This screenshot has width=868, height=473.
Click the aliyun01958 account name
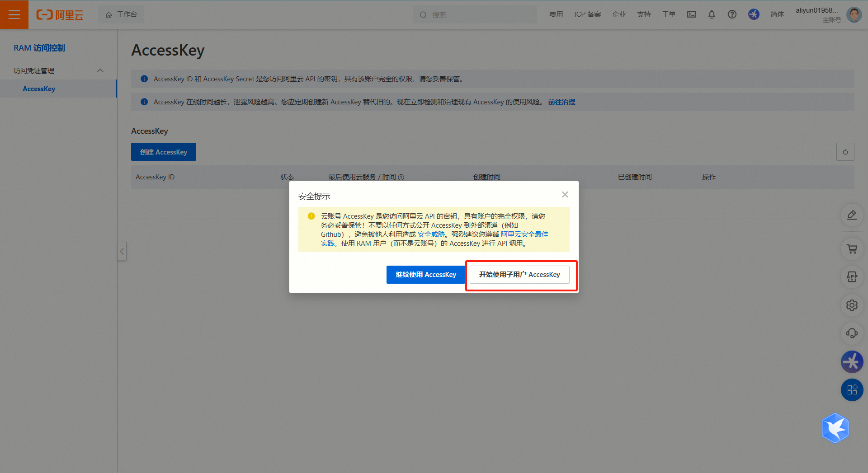[x=817, y=10]
